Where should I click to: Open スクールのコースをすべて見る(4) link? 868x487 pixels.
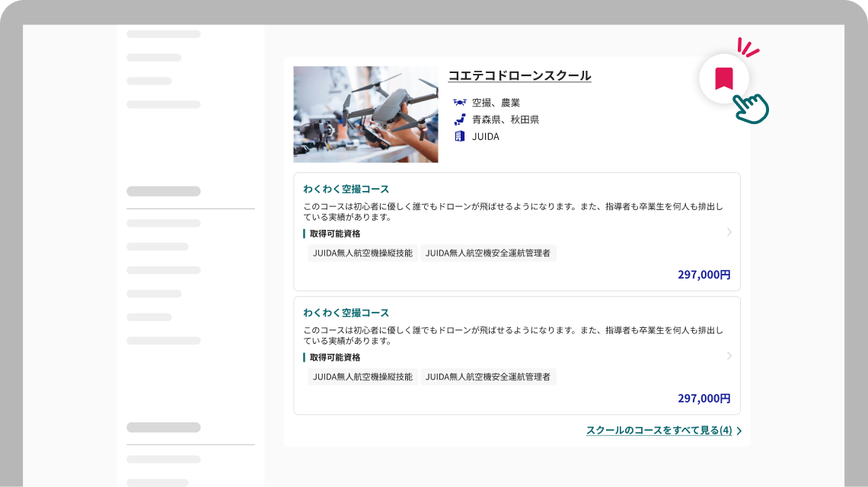coord(659,430)
